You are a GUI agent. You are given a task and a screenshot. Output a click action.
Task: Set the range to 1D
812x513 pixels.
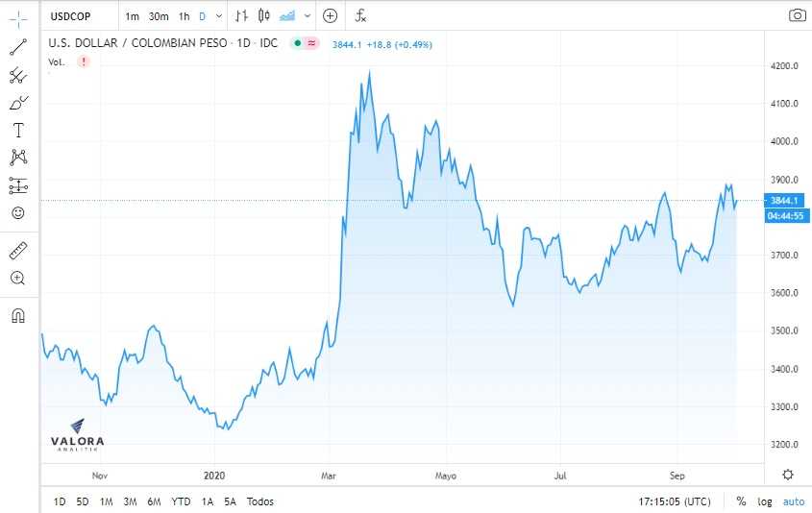(60, 501)
